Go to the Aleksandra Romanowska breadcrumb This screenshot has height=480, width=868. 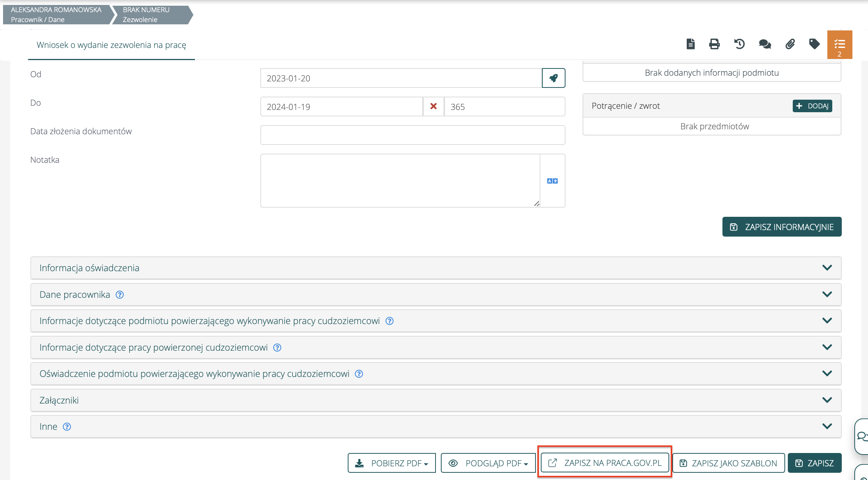click(56, 14)
